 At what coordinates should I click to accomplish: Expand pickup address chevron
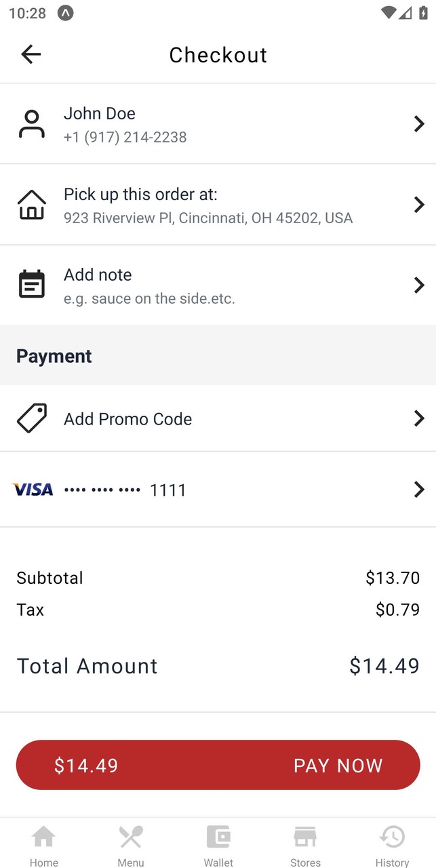419,205
